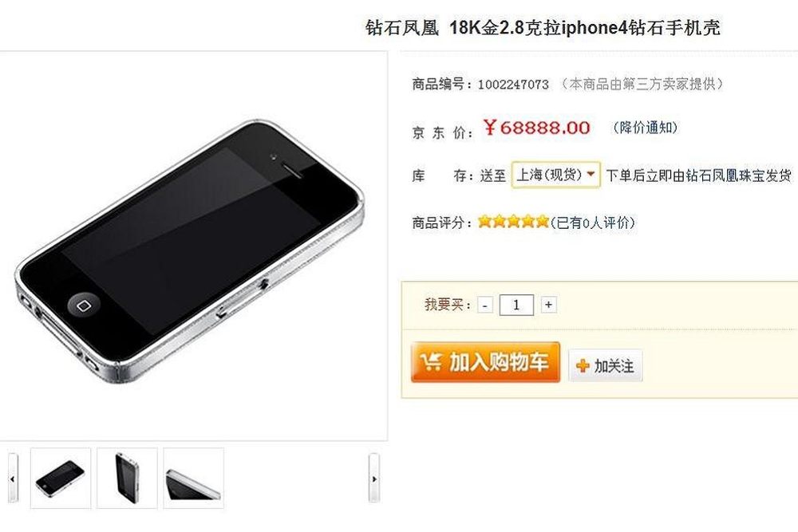Decrease quantity with the minus button

coord(485,305)
